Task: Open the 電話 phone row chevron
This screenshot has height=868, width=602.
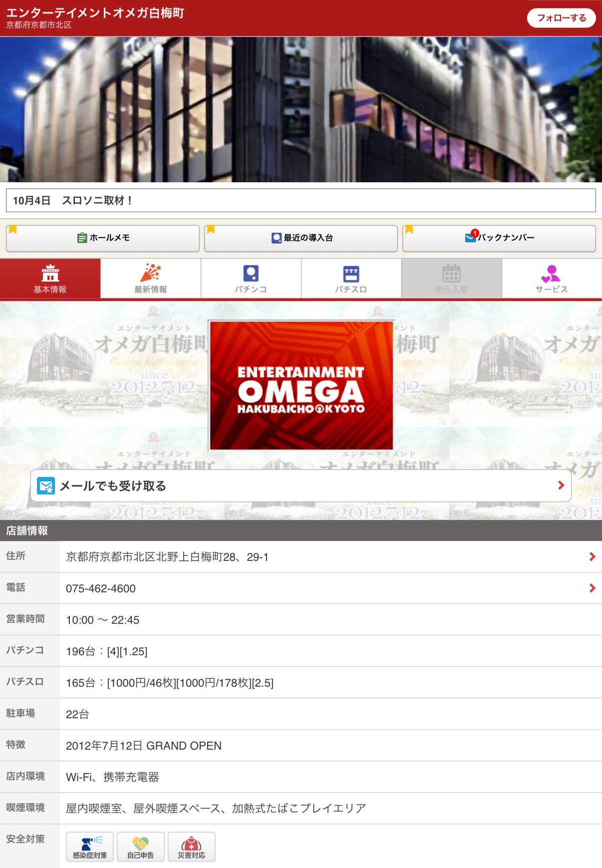Action: (593, 588)
